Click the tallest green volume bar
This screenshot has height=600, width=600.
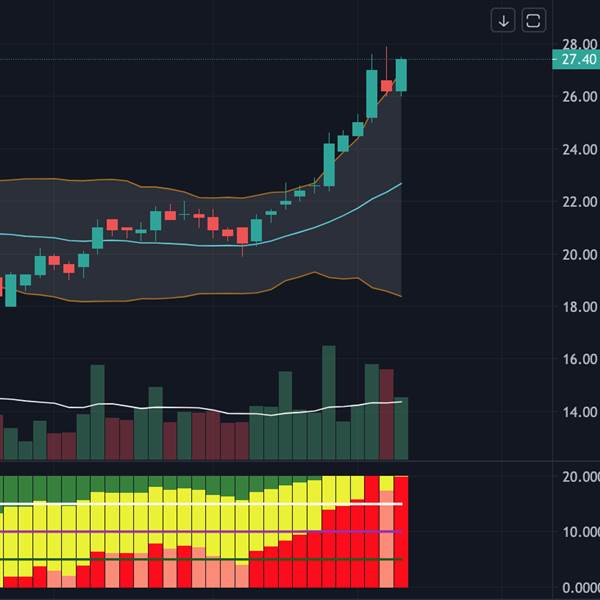(329, 402)
